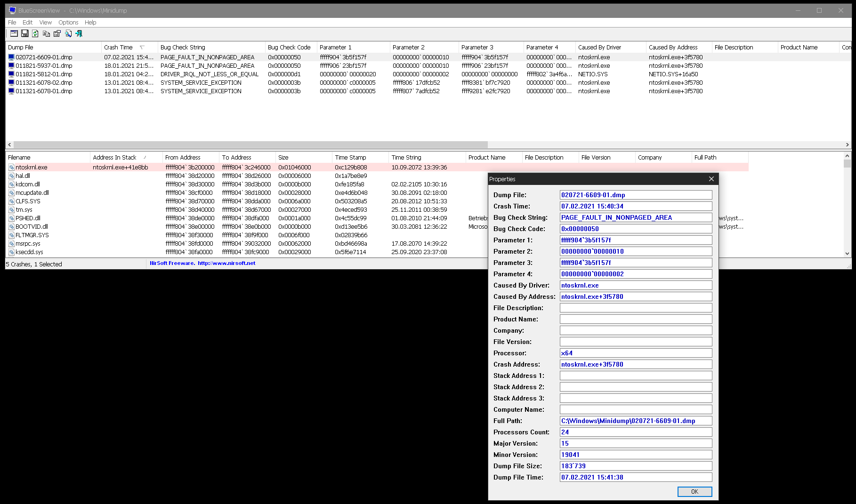Screen dimensions: 856x504
Task: Click the icon of dump 011821-5812-01.dmp
Action: (11, 74)
